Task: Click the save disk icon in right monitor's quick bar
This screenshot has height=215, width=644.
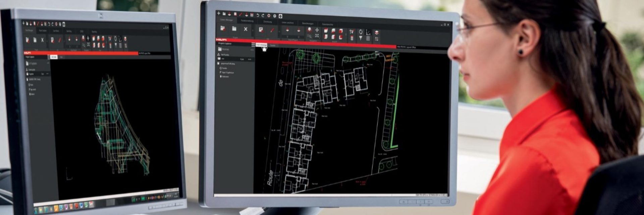Action: tap(252, 15)
